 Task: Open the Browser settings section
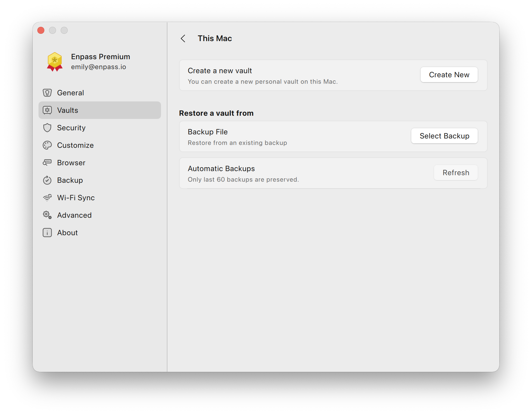(100, 163)
